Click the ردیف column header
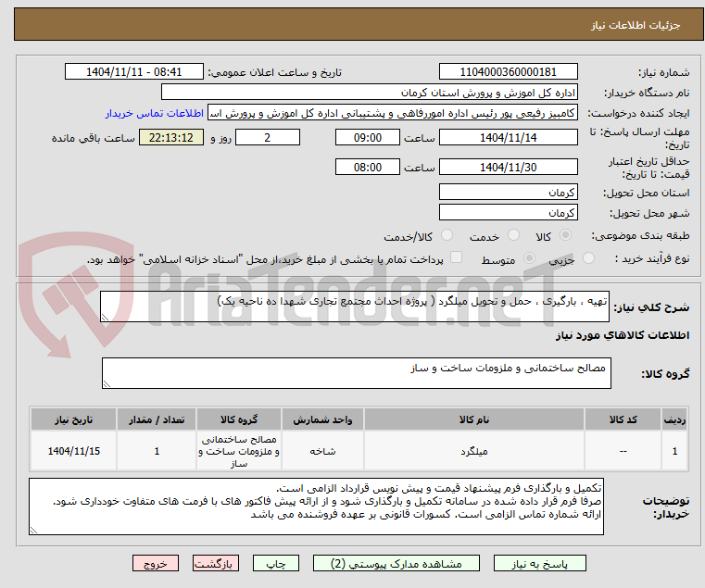The image size is (705, 588). click(674, 419)
